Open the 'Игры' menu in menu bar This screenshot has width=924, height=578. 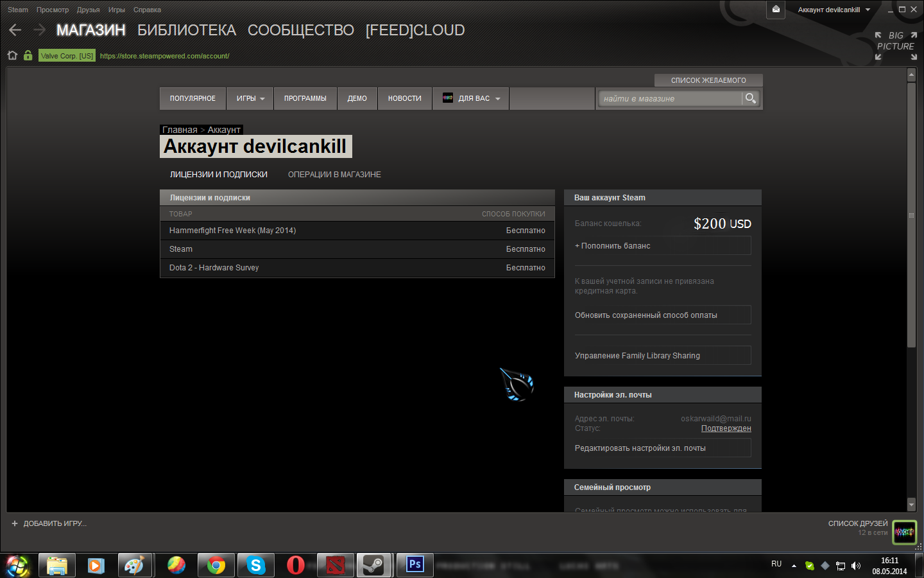click(x=117, y=10)
